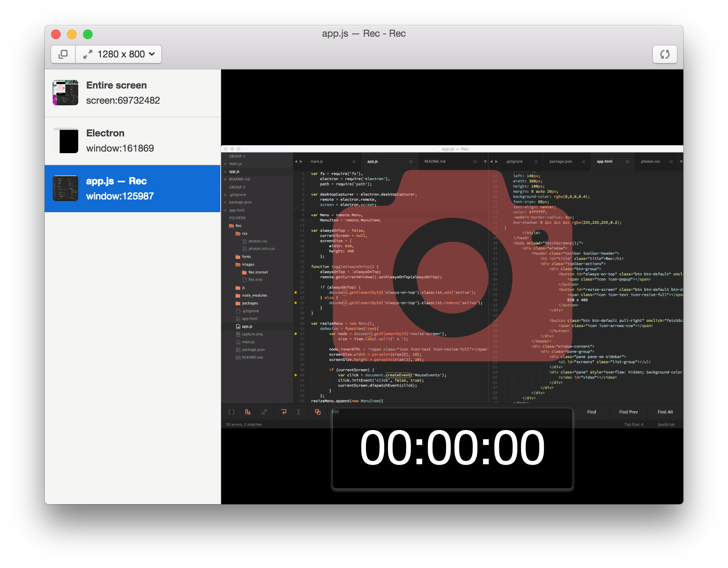Select the app.js — Rec window source
The height and width of the screenshot is (568, 728).
pos(133,189)
